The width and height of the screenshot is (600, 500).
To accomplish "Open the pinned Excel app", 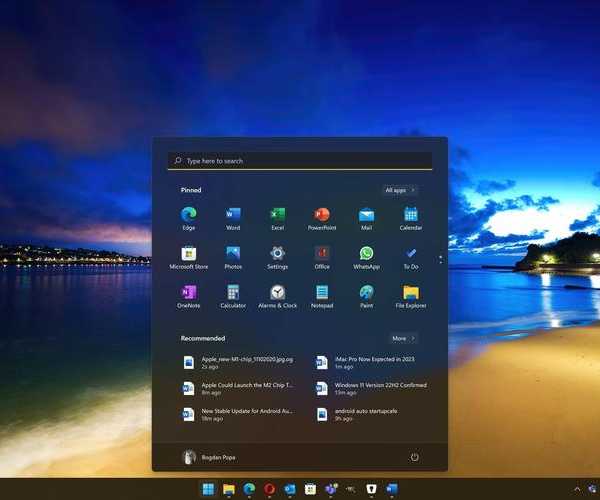I will pyautogui.click(x=277, y=218).
